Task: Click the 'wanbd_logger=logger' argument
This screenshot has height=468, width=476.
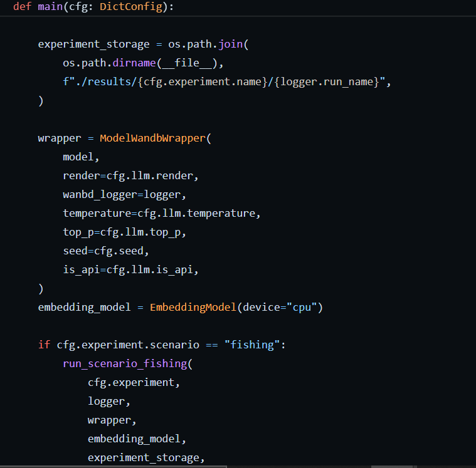Action: pyautogui.click(x=122, y=195)
